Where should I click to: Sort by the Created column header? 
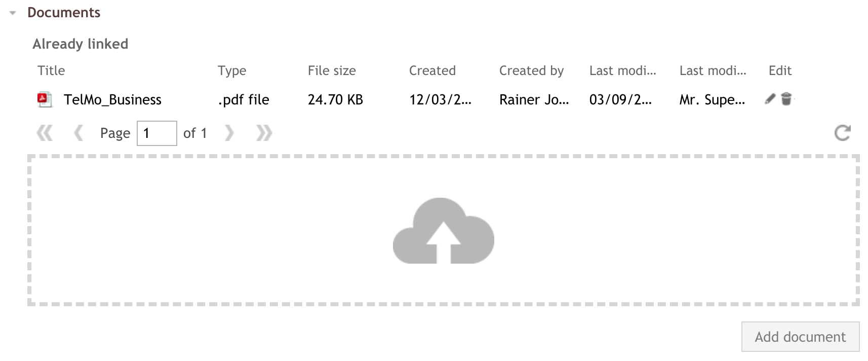tap(432, 70)
